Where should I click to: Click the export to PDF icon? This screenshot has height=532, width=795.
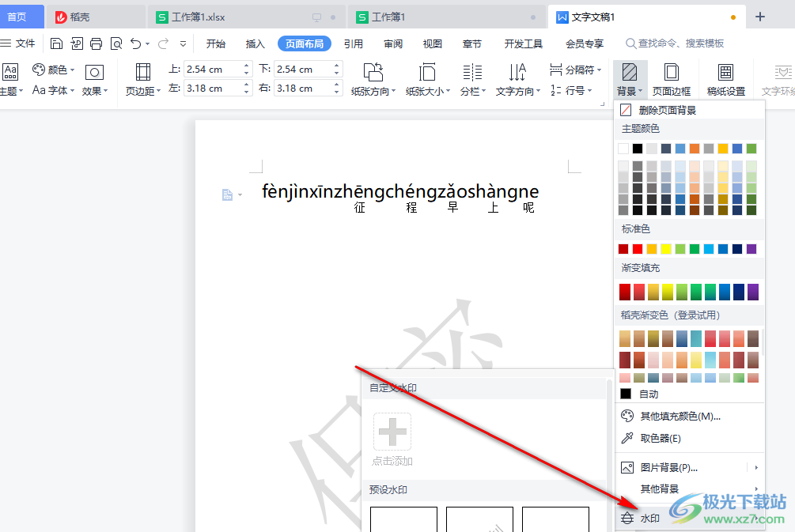tap(77, 43)
